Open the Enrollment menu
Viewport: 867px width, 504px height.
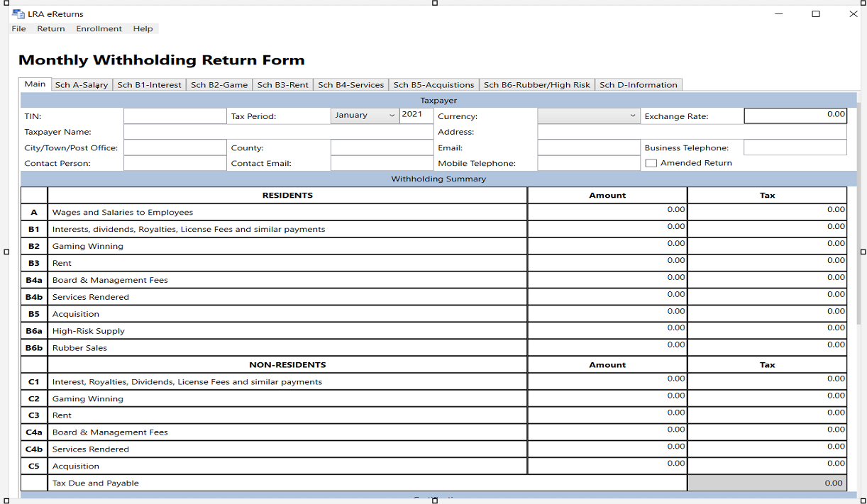(99, 29)
